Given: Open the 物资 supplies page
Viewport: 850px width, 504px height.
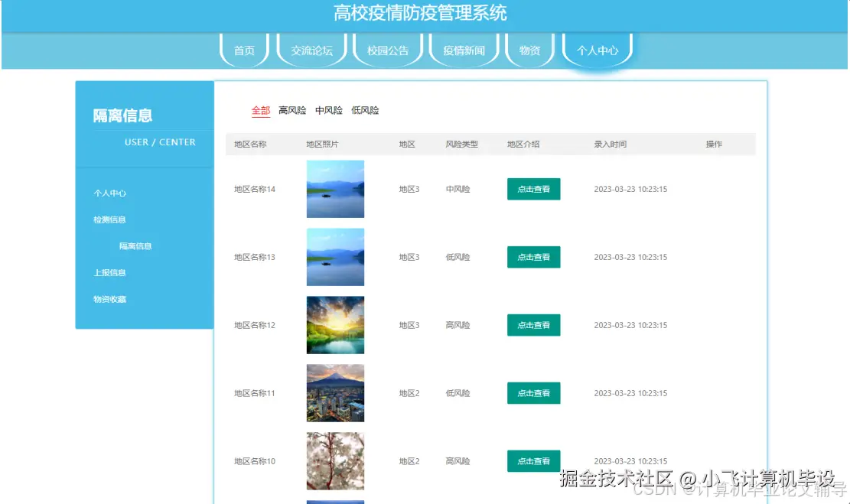Looking at the screenshot, I should [529, 50].
